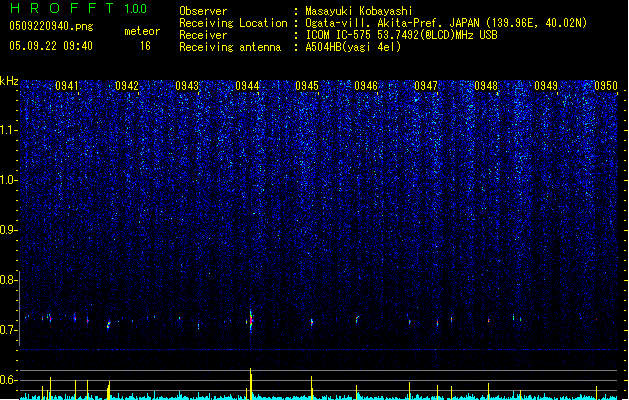Click the 0947 time marker

tap(426, 86)
